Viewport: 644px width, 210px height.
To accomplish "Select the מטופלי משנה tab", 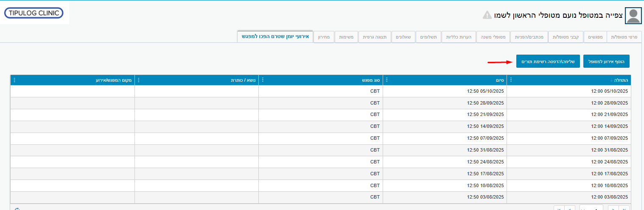I will click(x=493, y=37).
